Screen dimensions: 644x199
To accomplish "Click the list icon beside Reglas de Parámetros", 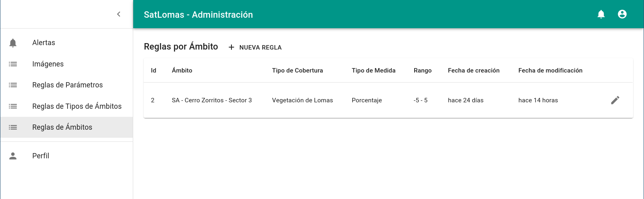I will coord(13,85).
